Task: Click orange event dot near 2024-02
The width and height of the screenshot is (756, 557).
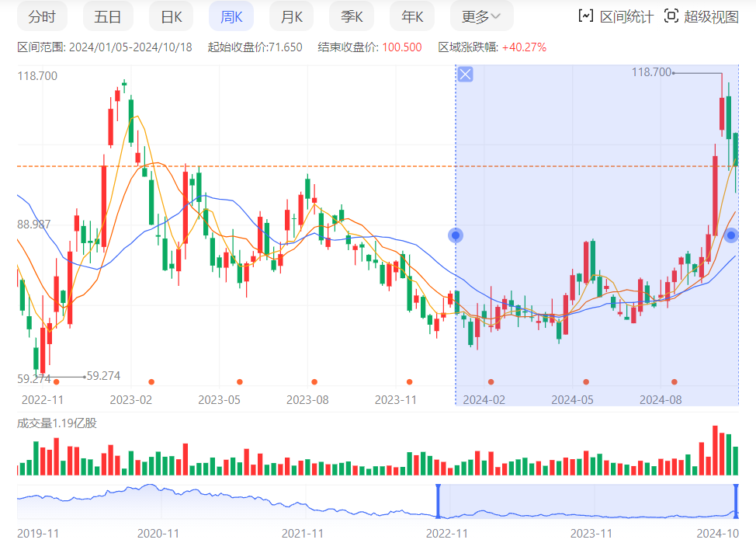Action: 491,382
